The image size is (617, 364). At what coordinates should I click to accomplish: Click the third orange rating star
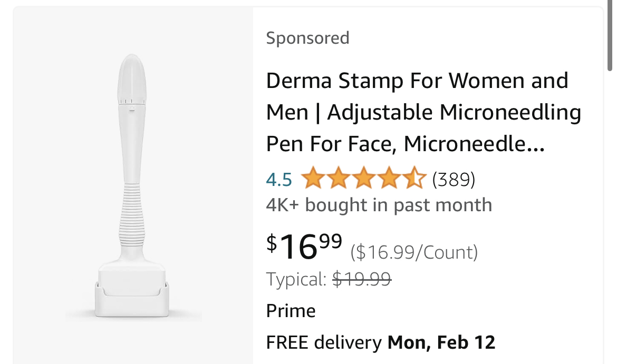[363, 179]
